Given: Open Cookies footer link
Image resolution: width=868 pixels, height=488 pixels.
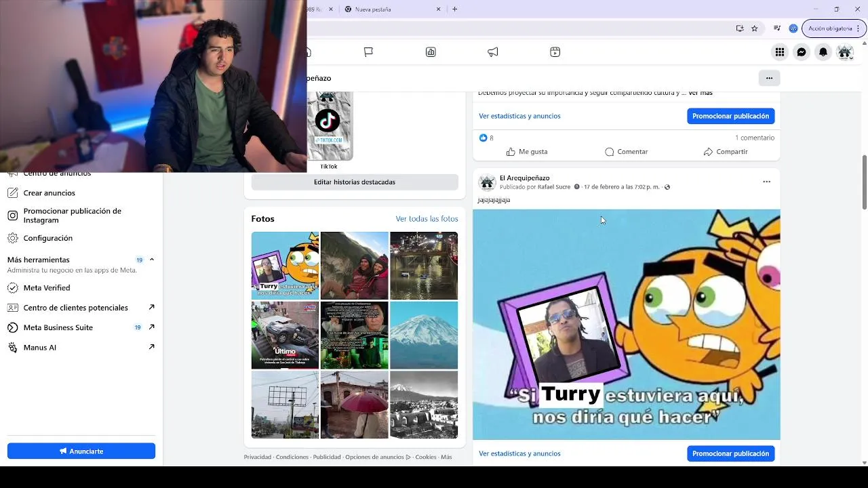Looking at the screenshot, I should tap(426, 457).
